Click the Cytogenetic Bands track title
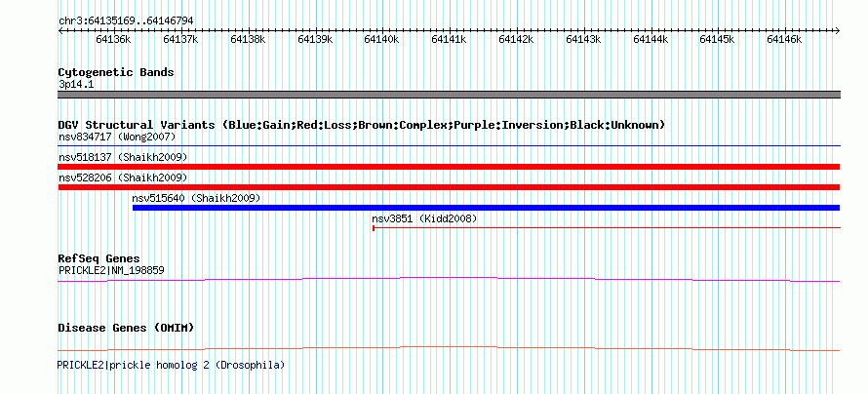Viewport: 868px width, 394px height. pos(116,72)
